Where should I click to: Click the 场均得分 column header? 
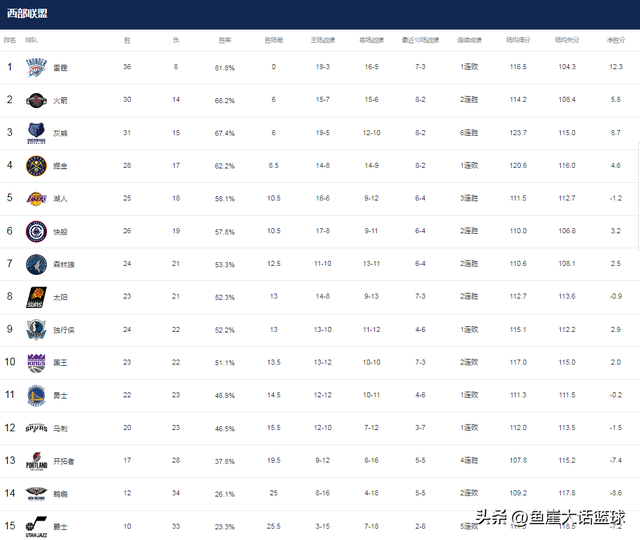[518, 40]
